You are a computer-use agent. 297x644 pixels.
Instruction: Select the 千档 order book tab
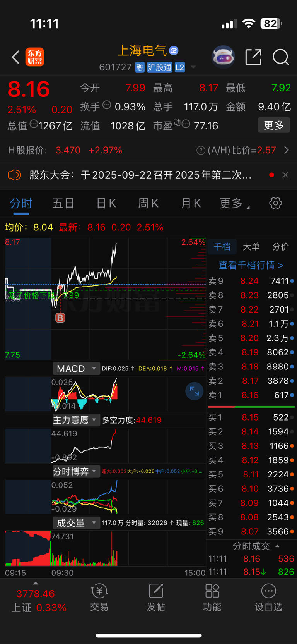tap(222, 247)
